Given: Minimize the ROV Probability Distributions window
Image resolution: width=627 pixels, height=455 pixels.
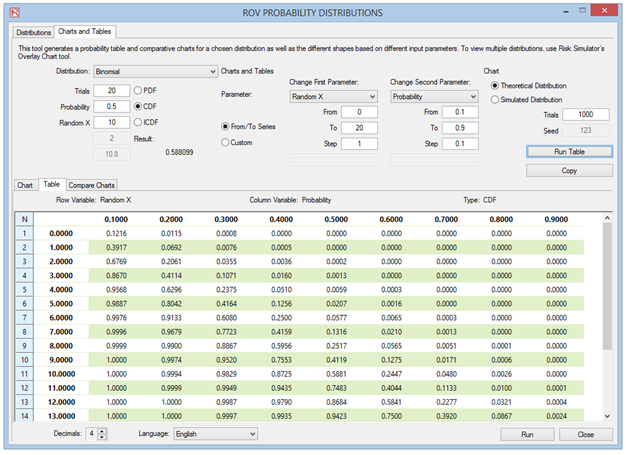Looking at the screenshot, I should [x=566, y=12].
